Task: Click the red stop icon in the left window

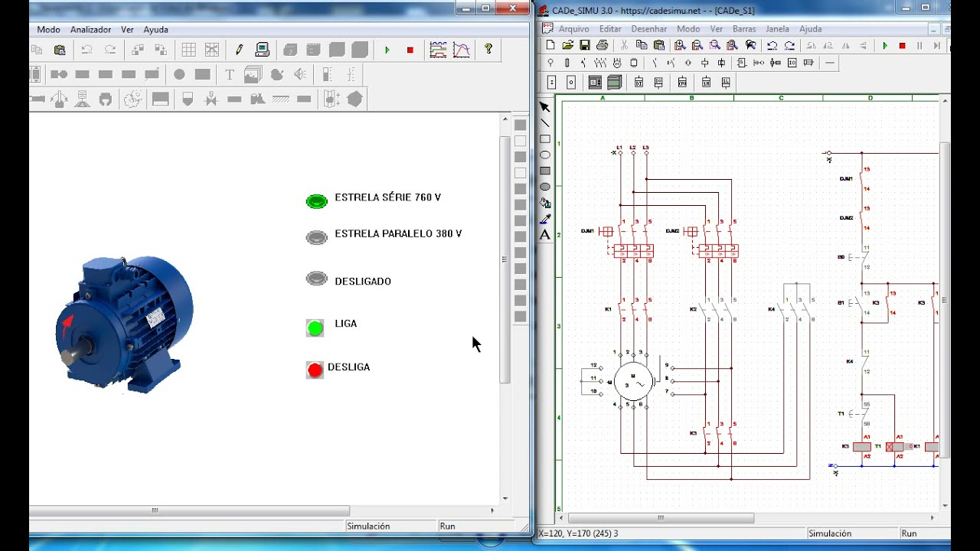Action: pyautogui.click(x=410, y=51)
